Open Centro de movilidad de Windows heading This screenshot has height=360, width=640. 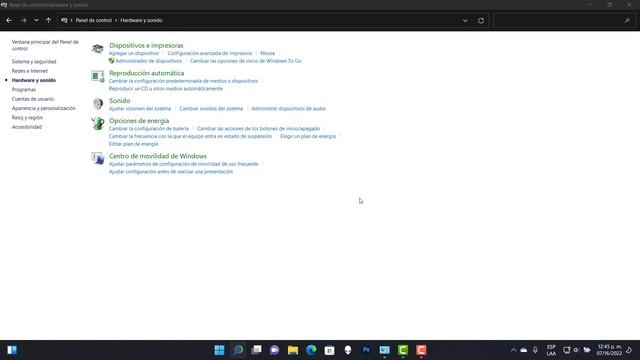[158, 156]
